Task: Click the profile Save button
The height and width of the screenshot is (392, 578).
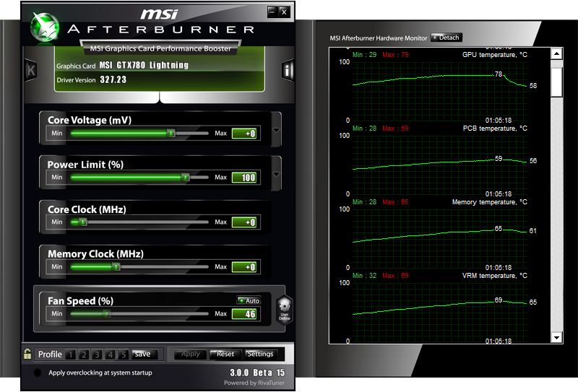Action: pyautogui.click(x=144, y=354)
